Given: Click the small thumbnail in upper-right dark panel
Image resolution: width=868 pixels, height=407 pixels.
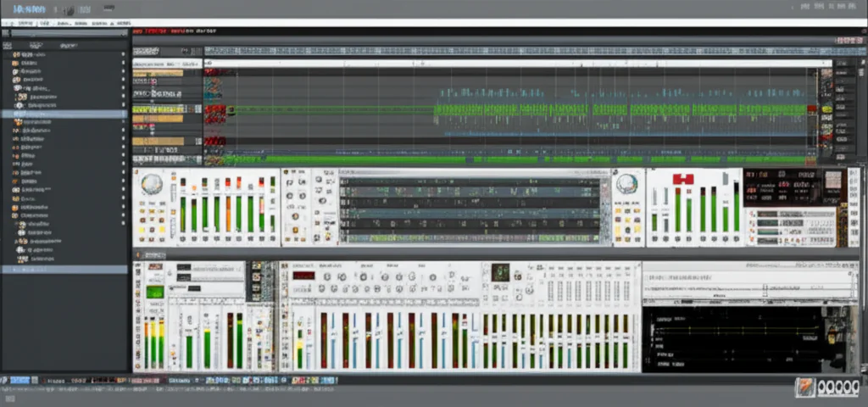Looking at the screenshot, I should click(832, 180).
